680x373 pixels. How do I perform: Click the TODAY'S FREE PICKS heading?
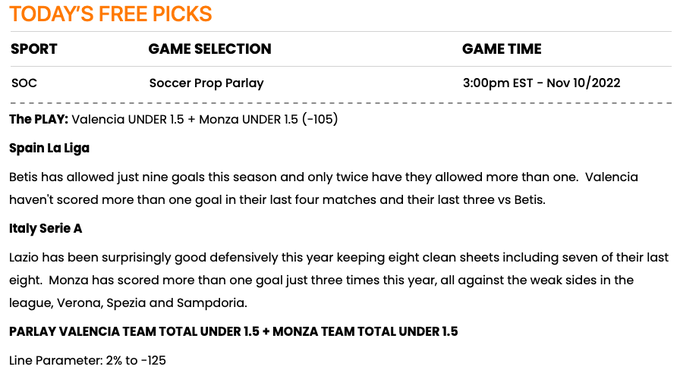[111, 14]
